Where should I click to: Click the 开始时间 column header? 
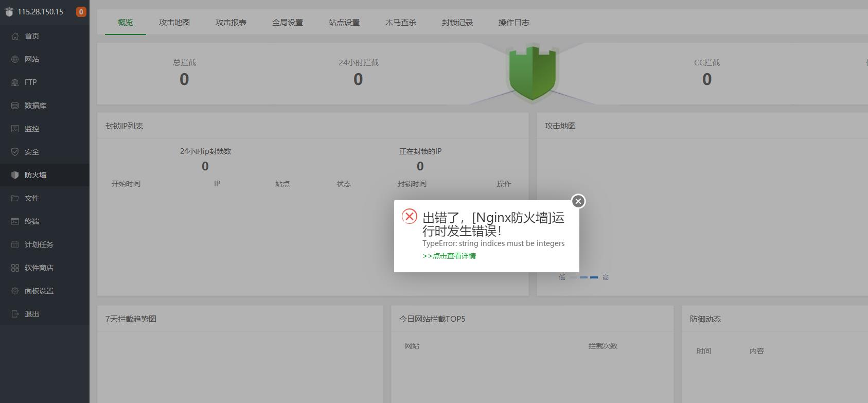click(x=126, y=184)
